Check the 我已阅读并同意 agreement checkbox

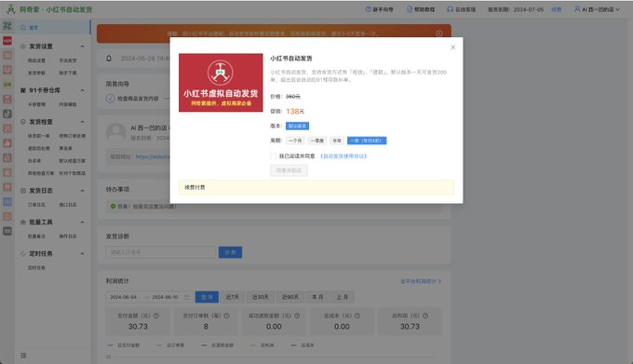pyautogui.click(x=274, y=155)
